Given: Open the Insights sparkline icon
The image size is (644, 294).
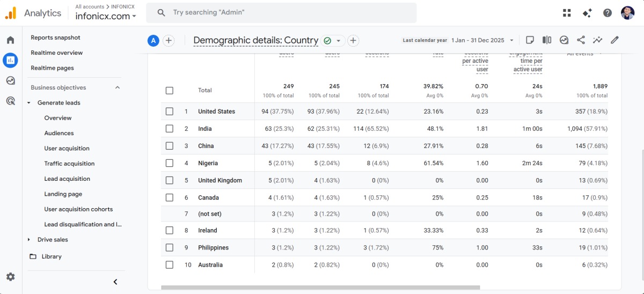Looking at the screenshot, I should point(597,40).
